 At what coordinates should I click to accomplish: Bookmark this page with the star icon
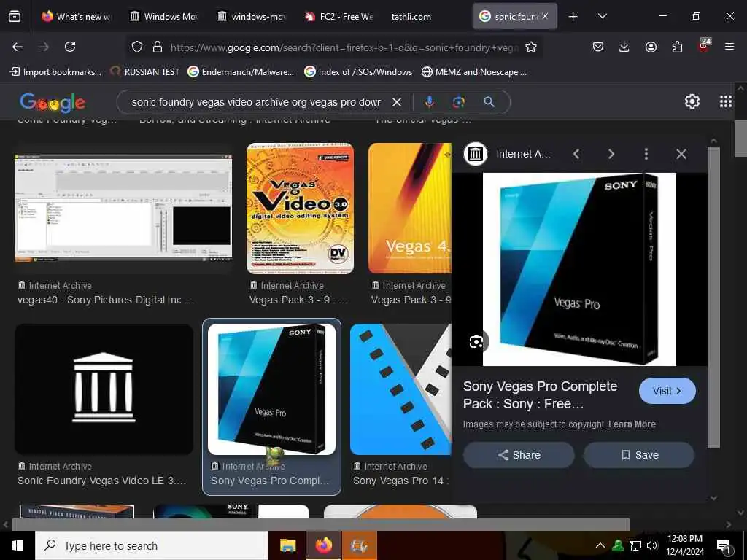pos(531,47)
